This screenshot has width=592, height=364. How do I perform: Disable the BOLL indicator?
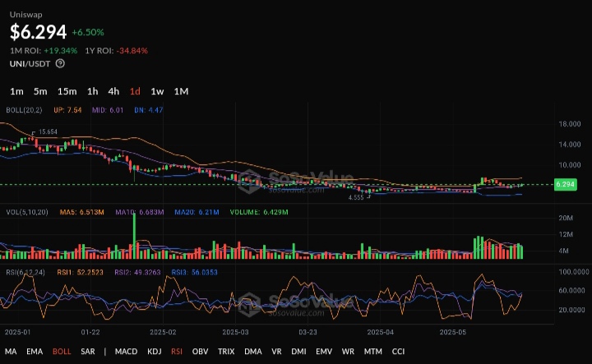pos(62,352)
